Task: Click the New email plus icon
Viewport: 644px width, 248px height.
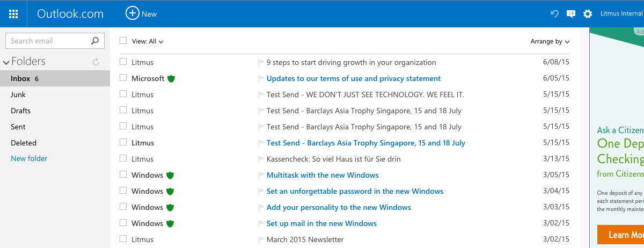Action: coord(132,13)
